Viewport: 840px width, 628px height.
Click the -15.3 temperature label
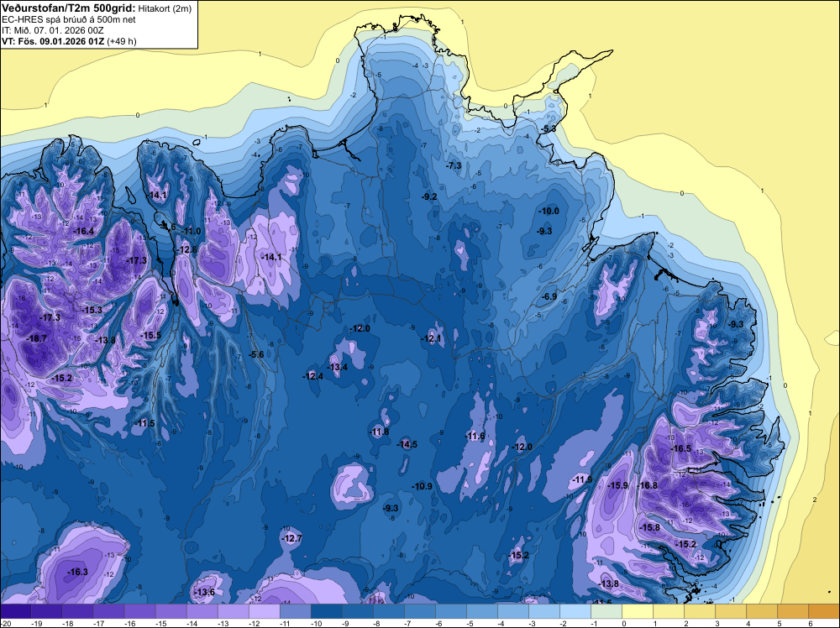point(92,310)
